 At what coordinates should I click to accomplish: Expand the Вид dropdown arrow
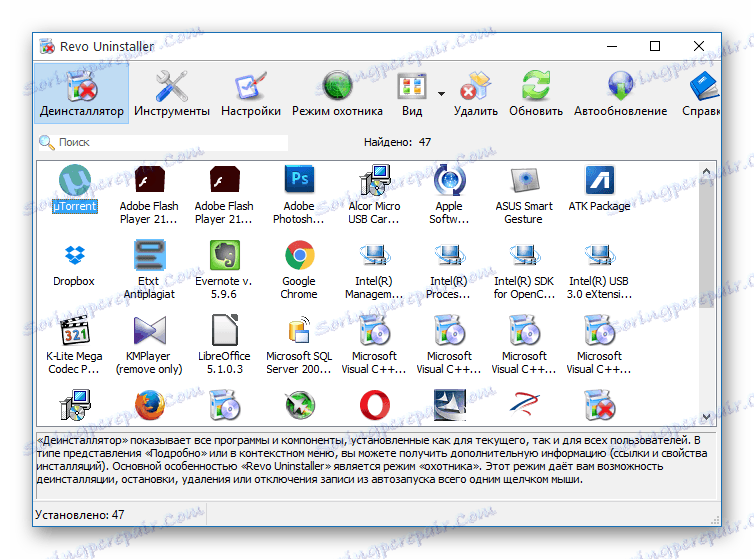(x=441, y=94)
